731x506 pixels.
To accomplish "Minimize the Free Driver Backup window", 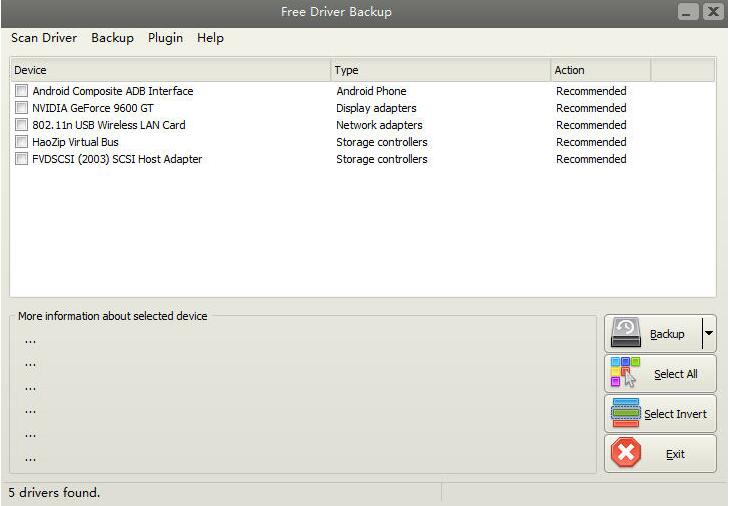I will [x=687, y=11].
